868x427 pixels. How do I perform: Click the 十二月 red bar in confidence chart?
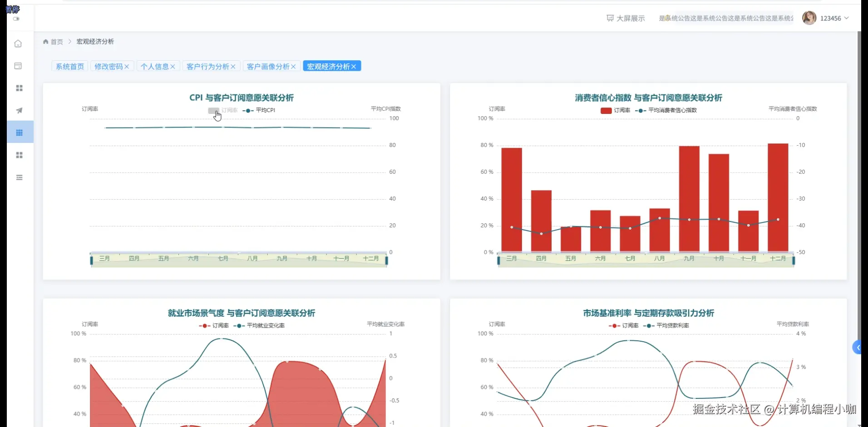pos(778,197)
